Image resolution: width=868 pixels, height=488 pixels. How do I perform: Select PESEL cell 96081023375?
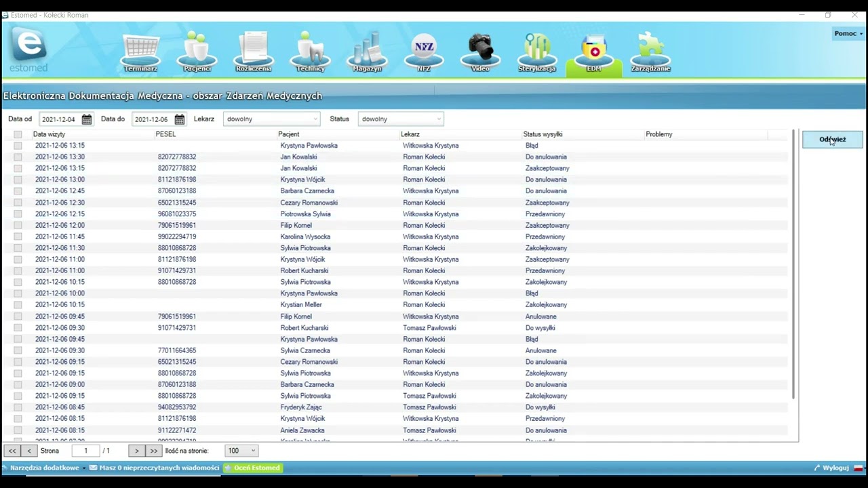coord(177,214)
